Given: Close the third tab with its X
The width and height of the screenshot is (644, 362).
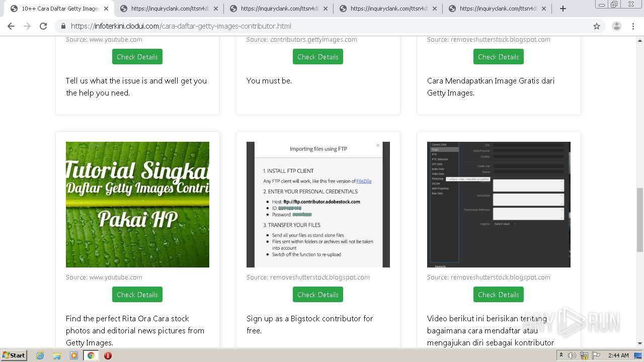Looking at the screenshot, I should [x=325, y=9].
